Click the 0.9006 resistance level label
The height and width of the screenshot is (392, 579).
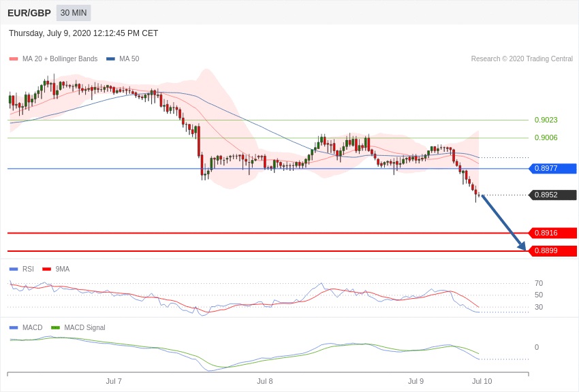(546, 138)
